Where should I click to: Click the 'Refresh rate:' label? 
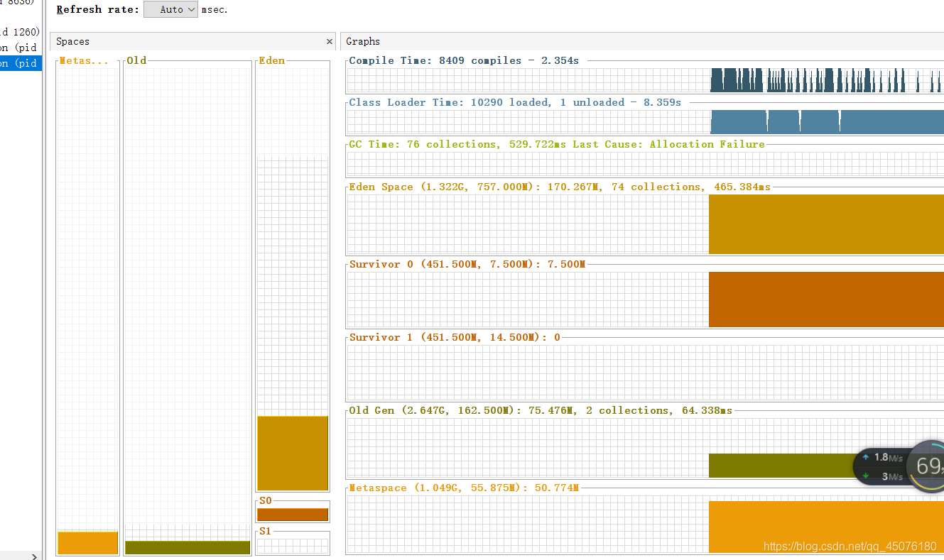pos(97,9)
